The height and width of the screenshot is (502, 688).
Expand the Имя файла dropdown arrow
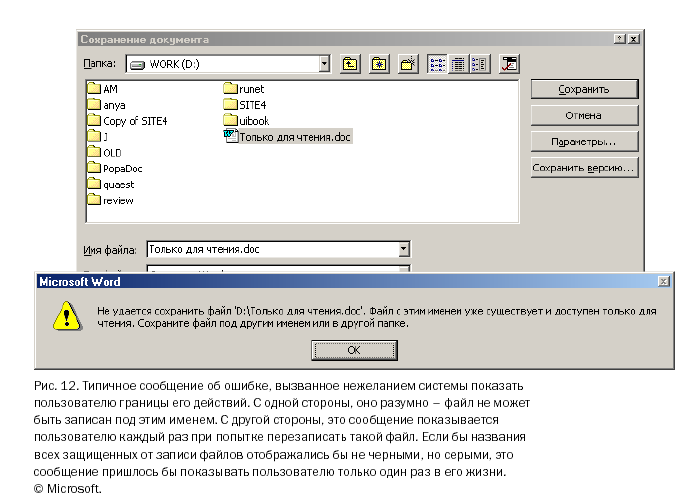[404, 249]
